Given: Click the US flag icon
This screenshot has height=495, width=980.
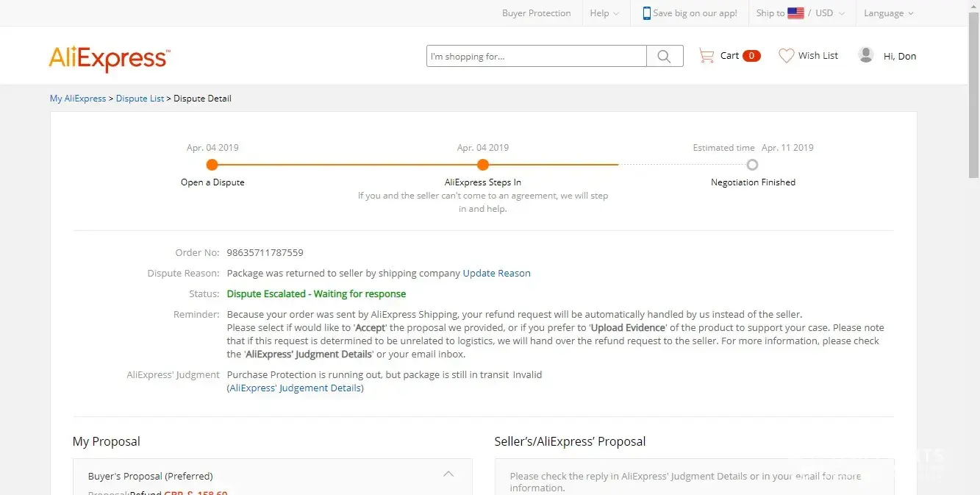Looking at the screenshot, I should pyautogui.click(x=795, y=13).
